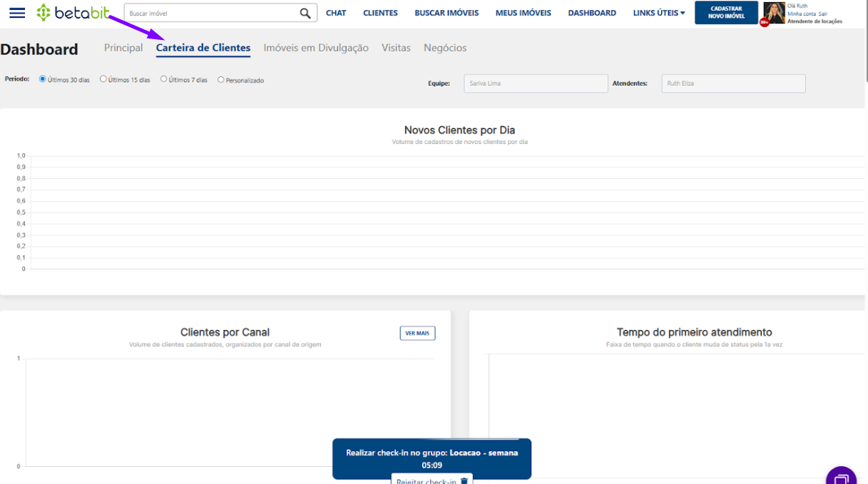868x484 pixels.
Task: Open the Atendentes selector field
Action: pos(733,83)
